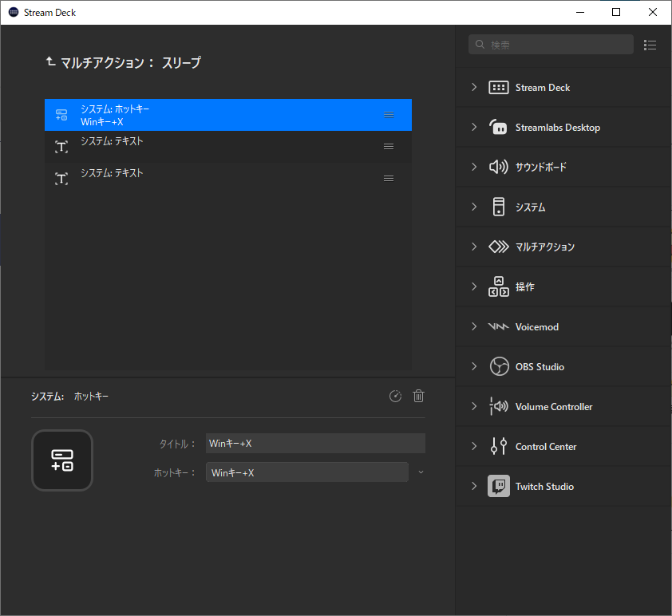This screenshot has width=672, height=616.
Task: Expand the Control Center category
Action: (474, 446)
